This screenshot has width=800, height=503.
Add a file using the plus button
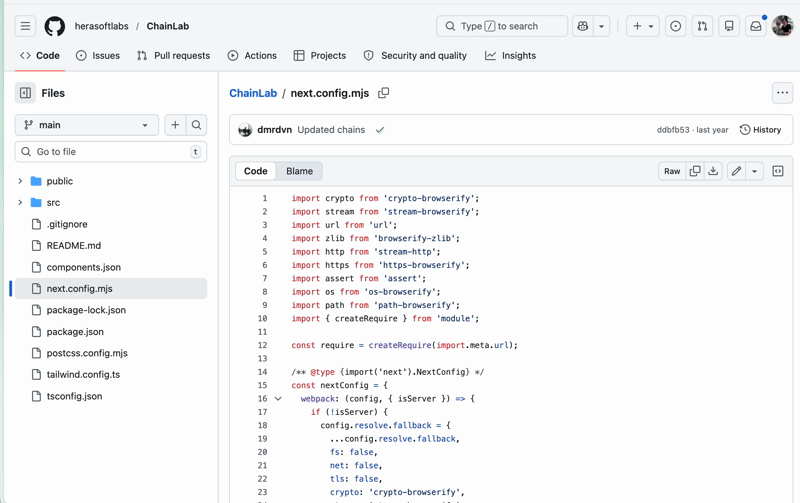coord(175,125)
